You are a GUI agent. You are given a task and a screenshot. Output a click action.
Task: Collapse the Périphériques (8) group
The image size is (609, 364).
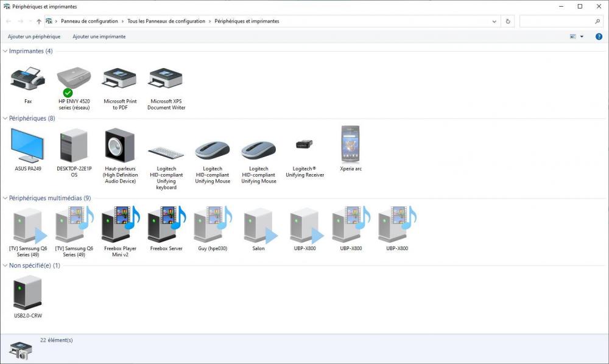pyautogui.click(x=5, y=118)
